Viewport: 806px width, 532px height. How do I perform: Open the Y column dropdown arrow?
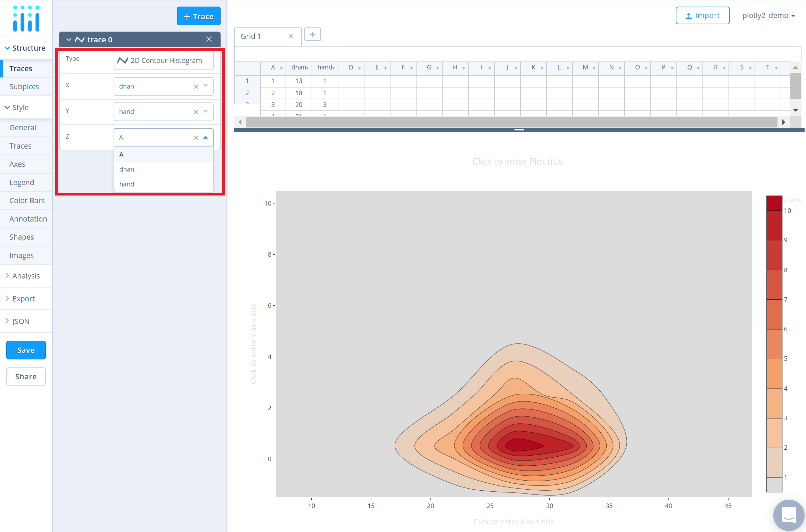[x=206, y=111]
